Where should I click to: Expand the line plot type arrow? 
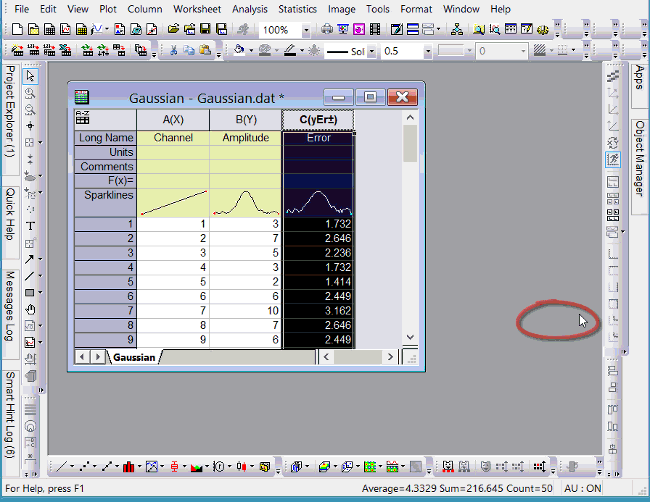pyautogui.click(x=72, y=466)
